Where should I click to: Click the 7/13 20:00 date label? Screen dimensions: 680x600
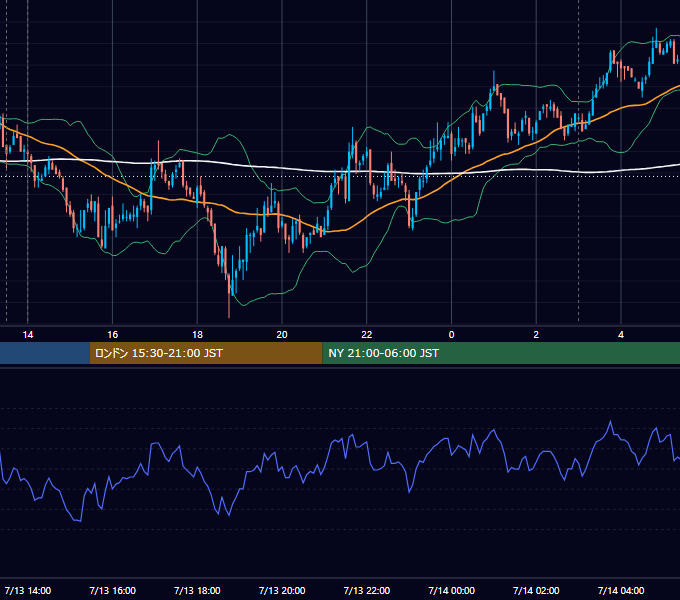coord(282,590)
